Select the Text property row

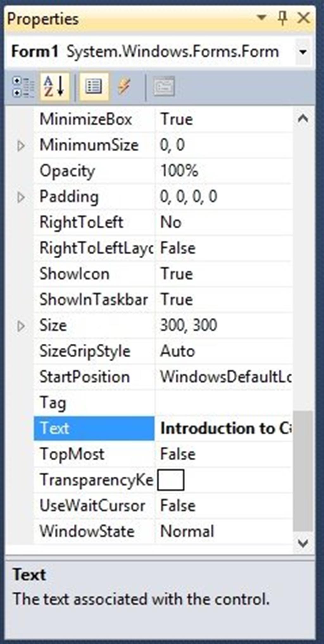pos(94,428)
